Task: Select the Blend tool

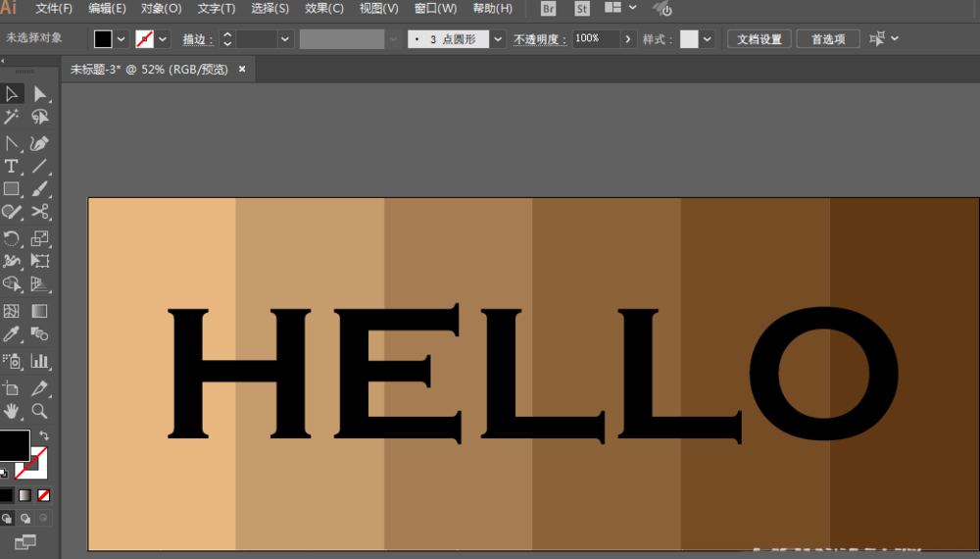Action: click(40, 333)
